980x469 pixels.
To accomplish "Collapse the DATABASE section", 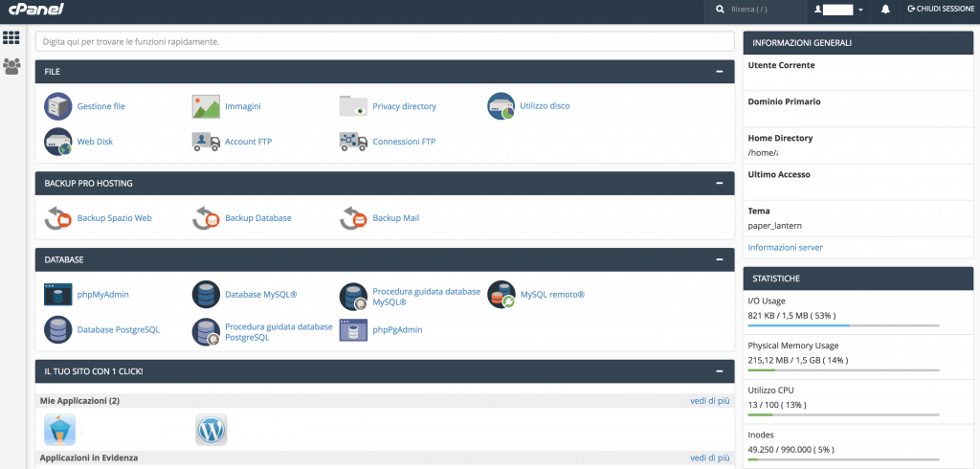I will point(720,259).
